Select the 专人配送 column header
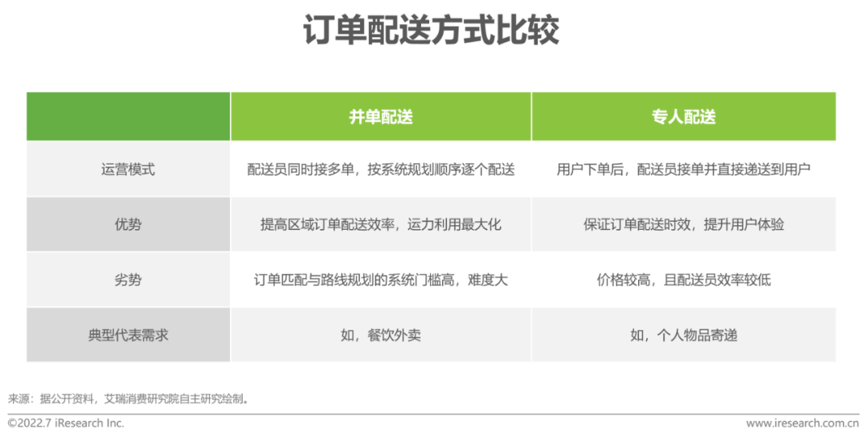Image resolution: width=868 pixels, height=442 pixels. [x=683, y=117]
